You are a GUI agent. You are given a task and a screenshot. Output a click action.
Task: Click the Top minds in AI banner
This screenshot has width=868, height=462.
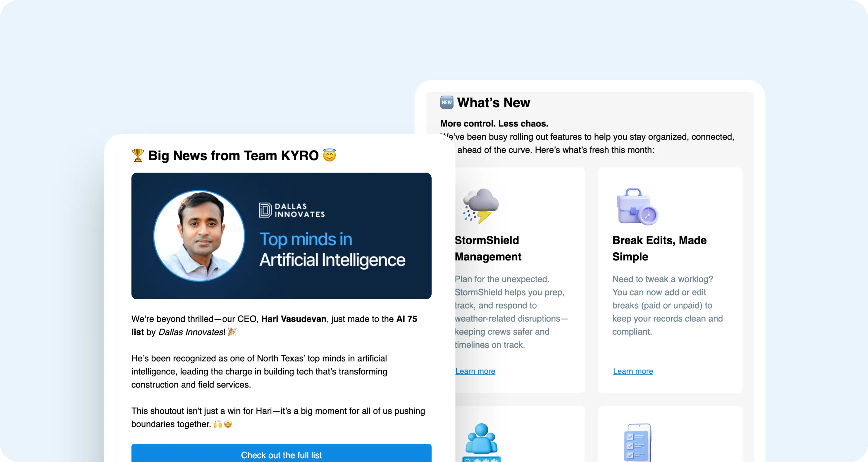click(x=332, y=250)
